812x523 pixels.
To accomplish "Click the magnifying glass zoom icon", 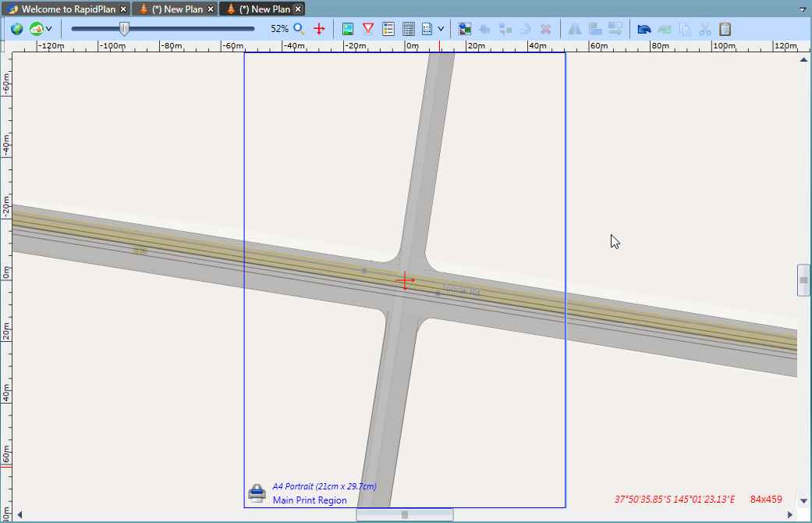I will [299, 29].
